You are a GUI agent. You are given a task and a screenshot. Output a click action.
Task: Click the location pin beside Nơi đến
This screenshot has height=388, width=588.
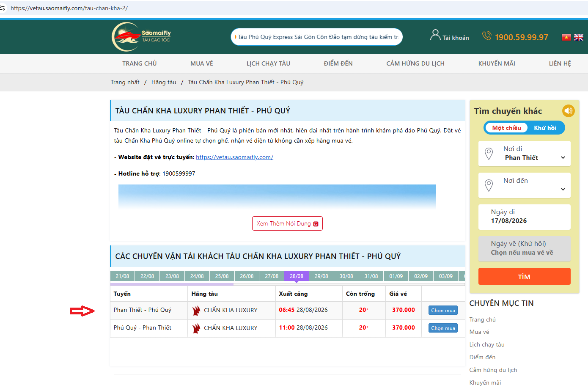(x=489, y=185)
